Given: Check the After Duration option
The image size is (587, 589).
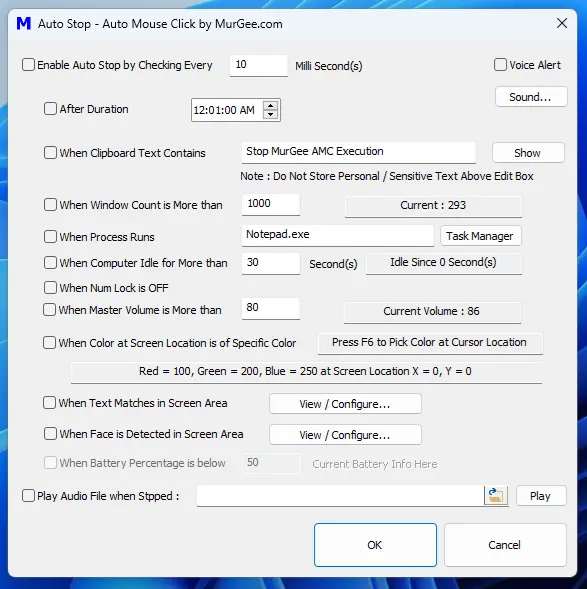Looking at the screenshot, I should (50, 109).
